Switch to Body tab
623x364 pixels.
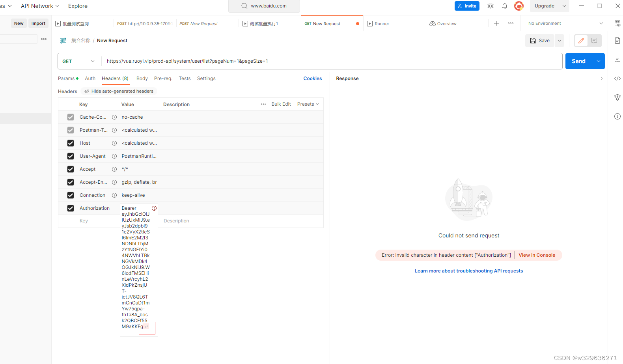[142, 78]
